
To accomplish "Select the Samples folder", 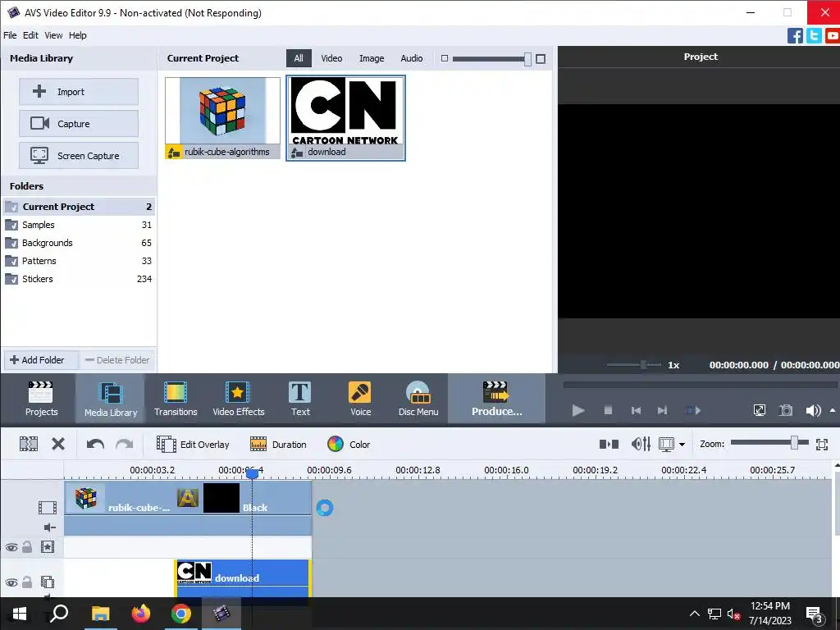I will 79,225.
